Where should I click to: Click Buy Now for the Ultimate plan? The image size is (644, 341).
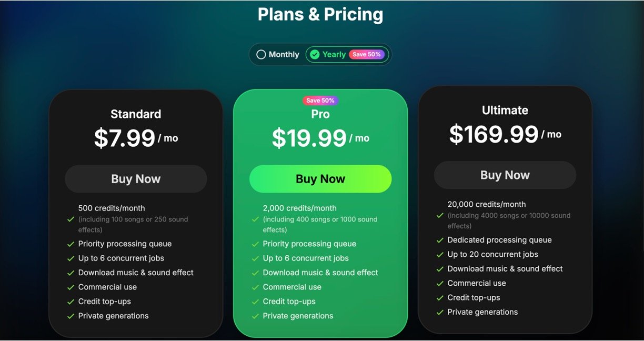tap(505, 175)
